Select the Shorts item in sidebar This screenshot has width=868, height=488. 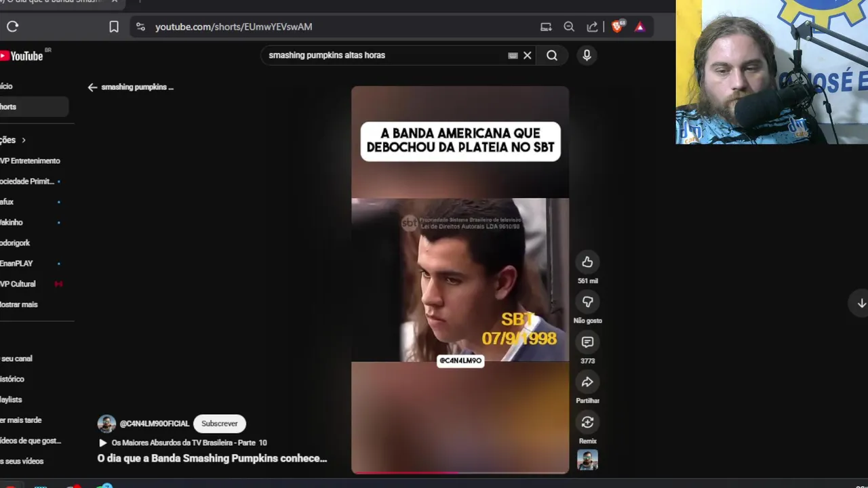click(x=34, y=106)
